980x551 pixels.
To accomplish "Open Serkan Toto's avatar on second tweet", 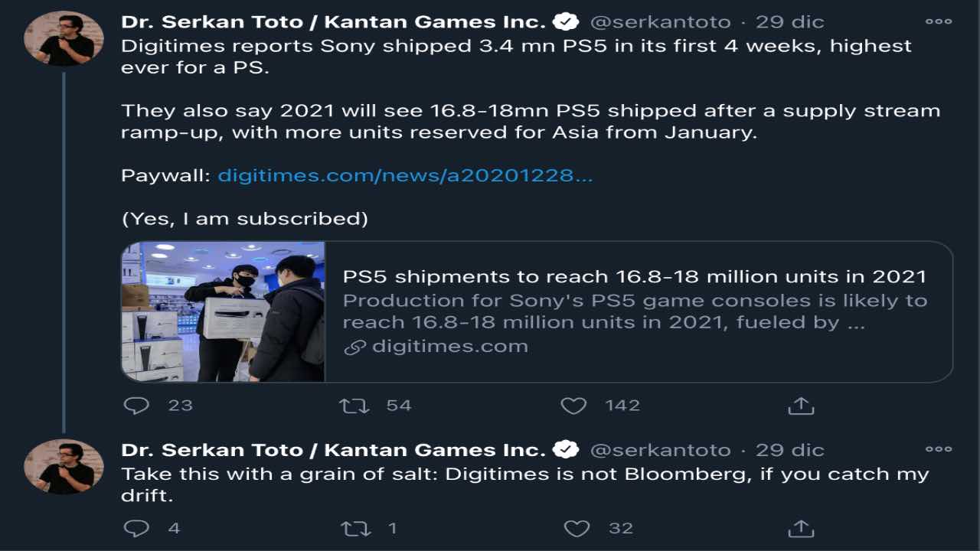I will (x=64, y=467).
